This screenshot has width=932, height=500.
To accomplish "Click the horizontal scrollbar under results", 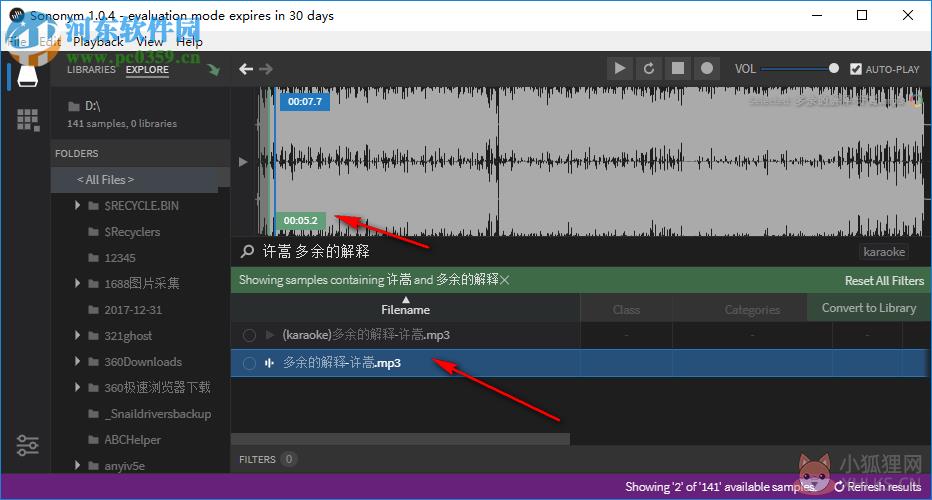I will 400,439.
